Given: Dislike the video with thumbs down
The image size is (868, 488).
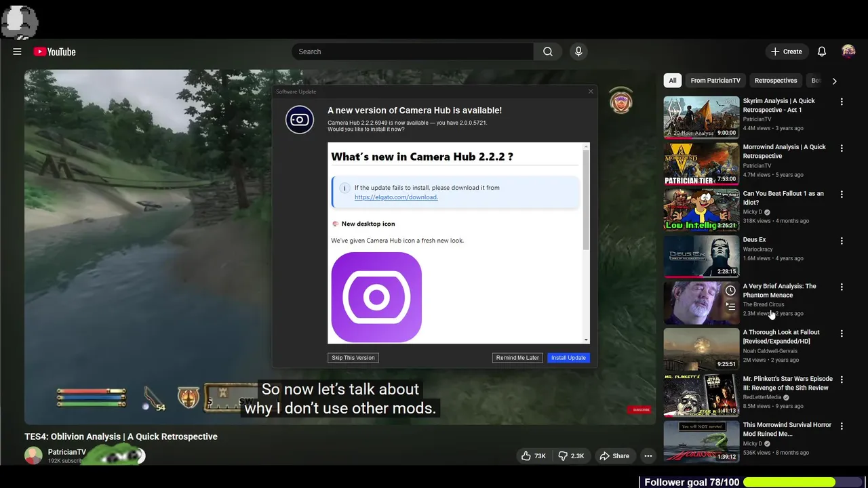Looking at the screenshot, I should pyautogui.click(x=571, y=456).
